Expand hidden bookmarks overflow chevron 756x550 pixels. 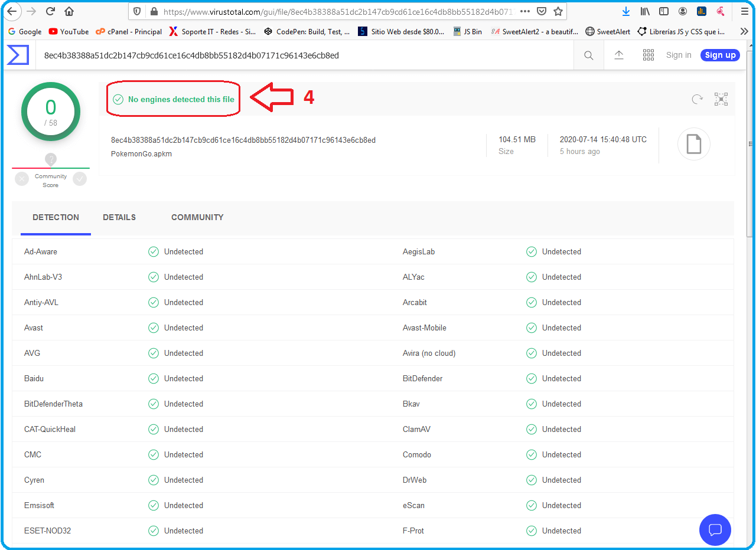click(x=744, y=31)
